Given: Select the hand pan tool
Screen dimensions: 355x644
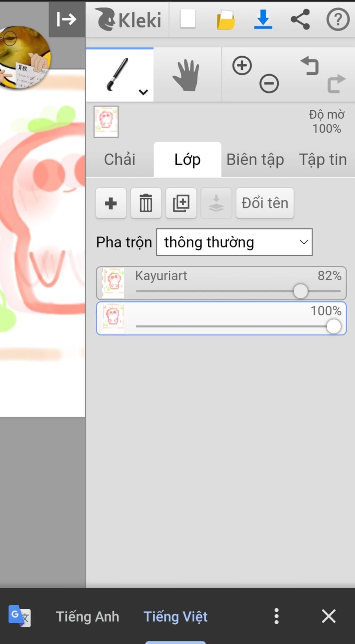Looking at the screenshot, I should (187, 75).
